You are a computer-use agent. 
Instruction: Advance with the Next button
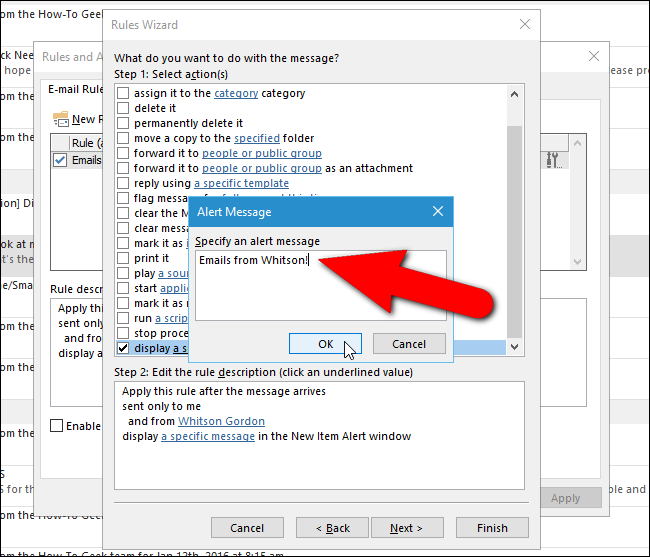coord(407,528)
